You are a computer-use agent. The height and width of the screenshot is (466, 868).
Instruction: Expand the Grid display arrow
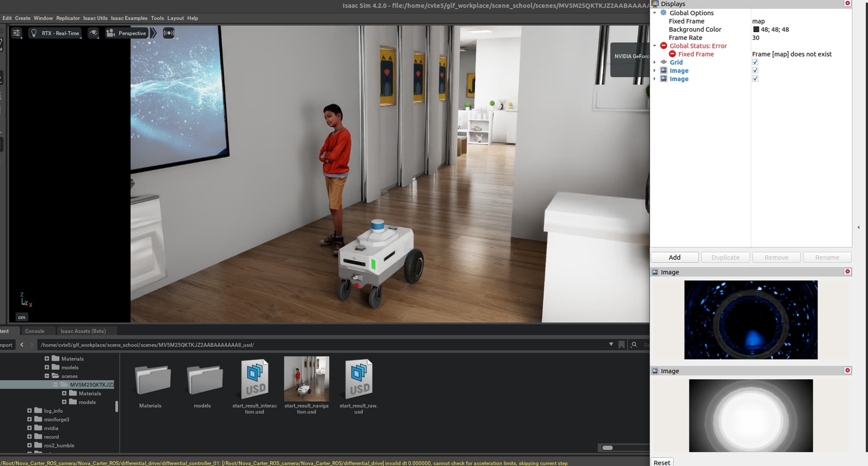(x=654, y=62)
